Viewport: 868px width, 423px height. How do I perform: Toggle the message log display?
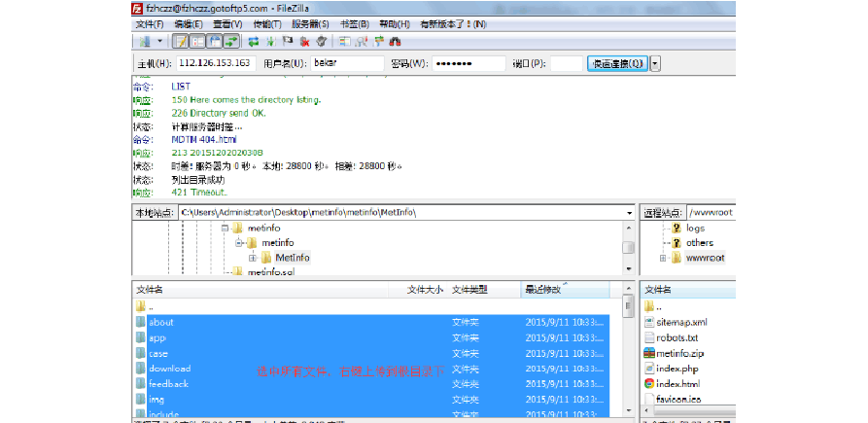click(181, 42)
